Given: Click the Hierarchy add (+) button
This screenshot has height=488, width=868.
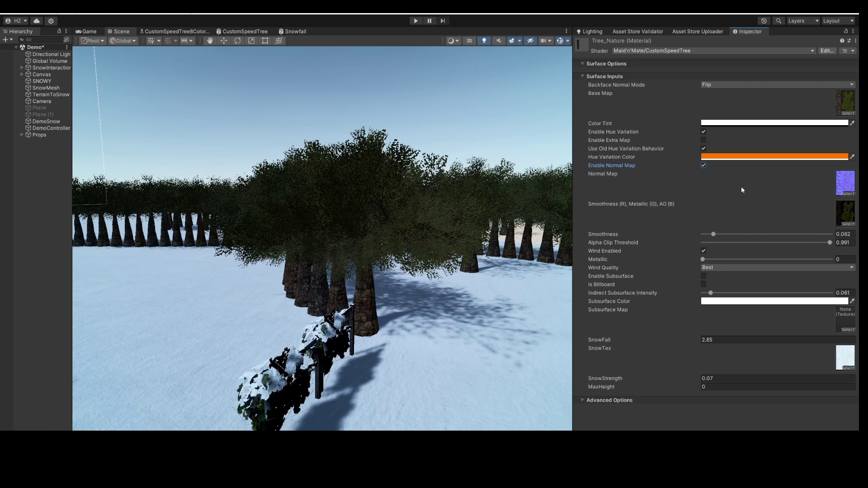Looking at the screenshot, I should 8,40.
